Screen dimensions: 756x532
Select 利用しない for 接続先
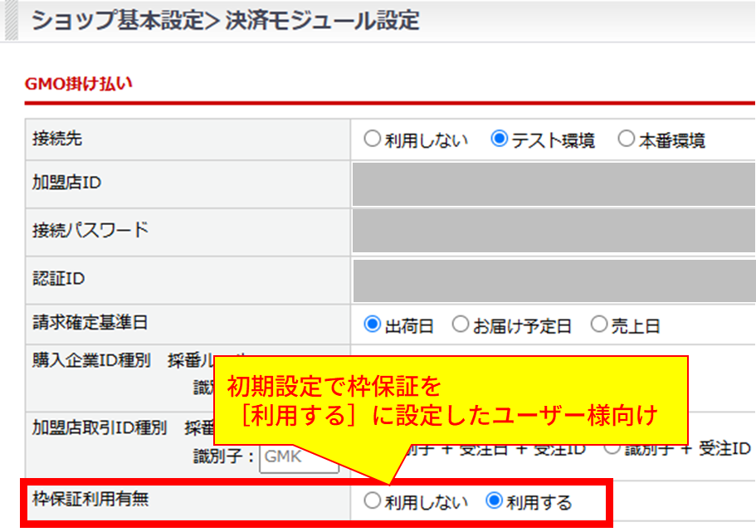pos(373,139)
